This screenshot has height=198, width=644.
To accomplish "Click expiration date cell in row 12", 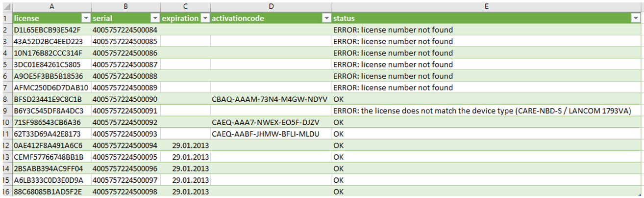I will pyautogui.click(x=191, y=145).
